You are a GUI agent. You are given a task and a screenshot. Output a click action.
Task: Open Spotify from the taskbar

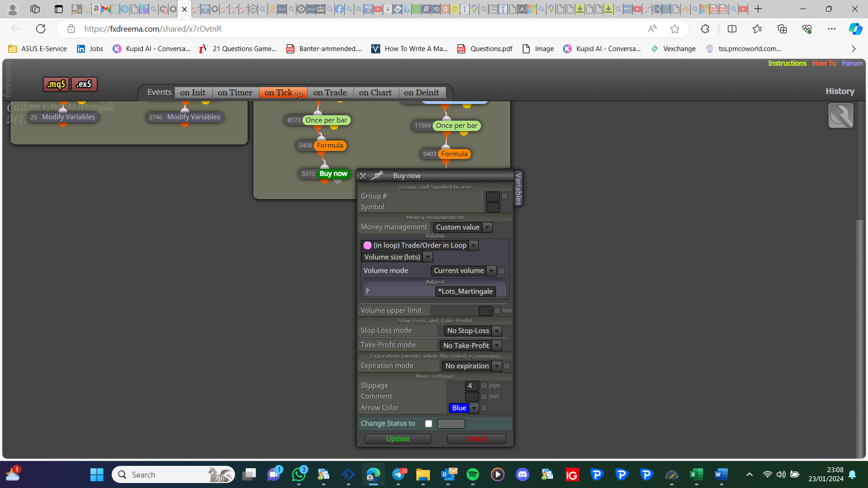(x=472, y=474)
